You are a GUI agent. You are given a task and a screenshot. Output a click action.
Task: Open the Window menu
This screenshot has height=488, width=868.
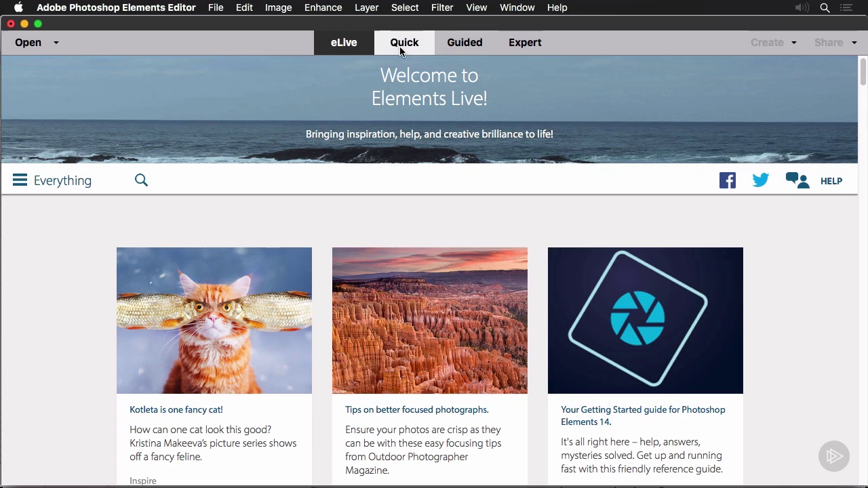(517, 7)
